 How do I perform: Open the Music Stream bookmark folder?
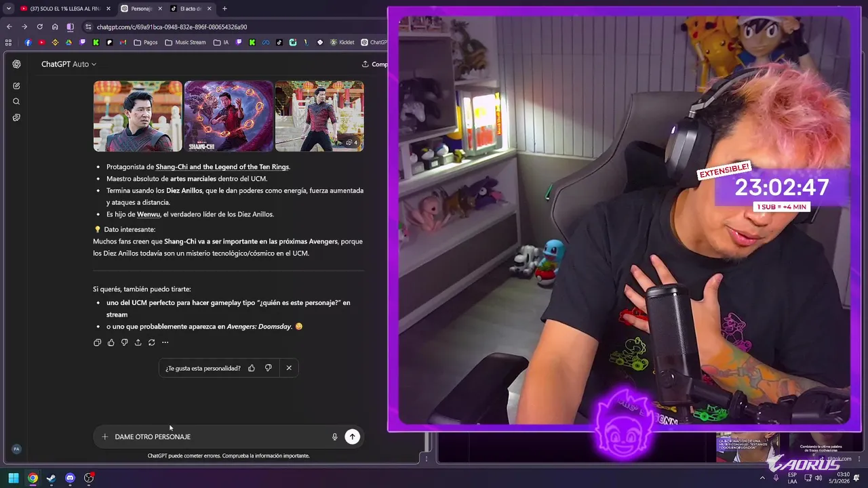point(185,42)
